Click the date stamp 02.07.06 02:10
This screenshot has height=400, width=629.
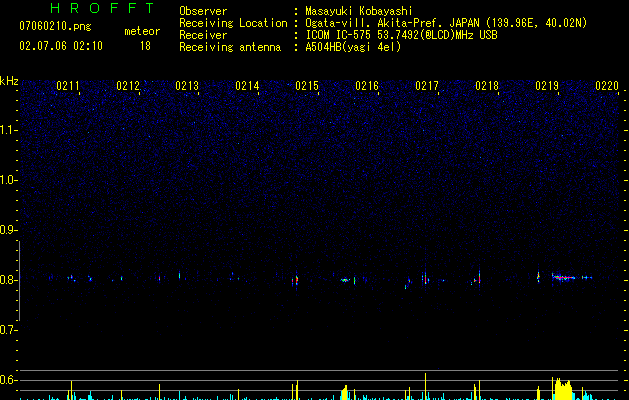click(61, 46)
